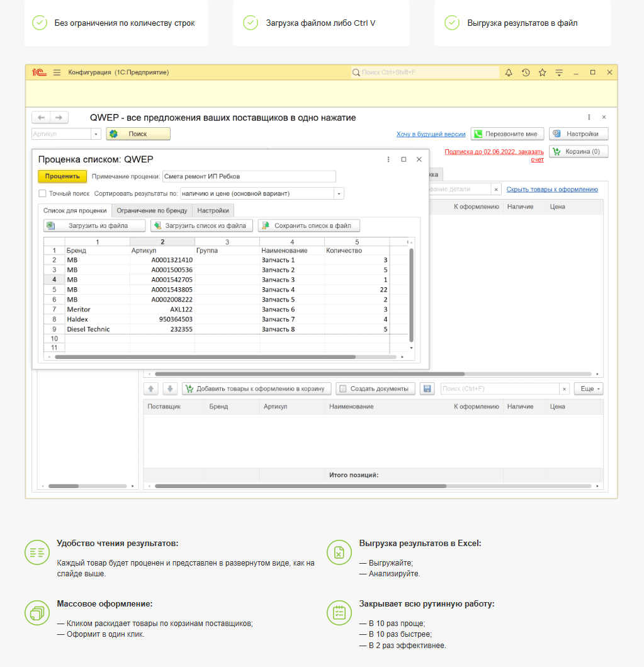Click Сохранить список в файл button
This screenshot has height=667, width=644.
(308, 225)
